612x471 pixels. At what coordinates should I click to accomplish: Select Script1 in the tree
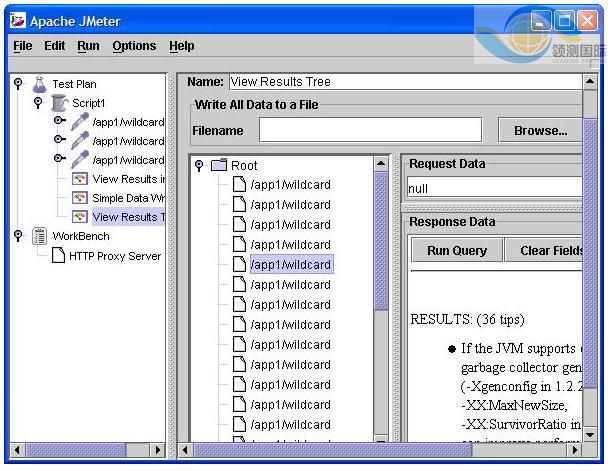point(89,103)
